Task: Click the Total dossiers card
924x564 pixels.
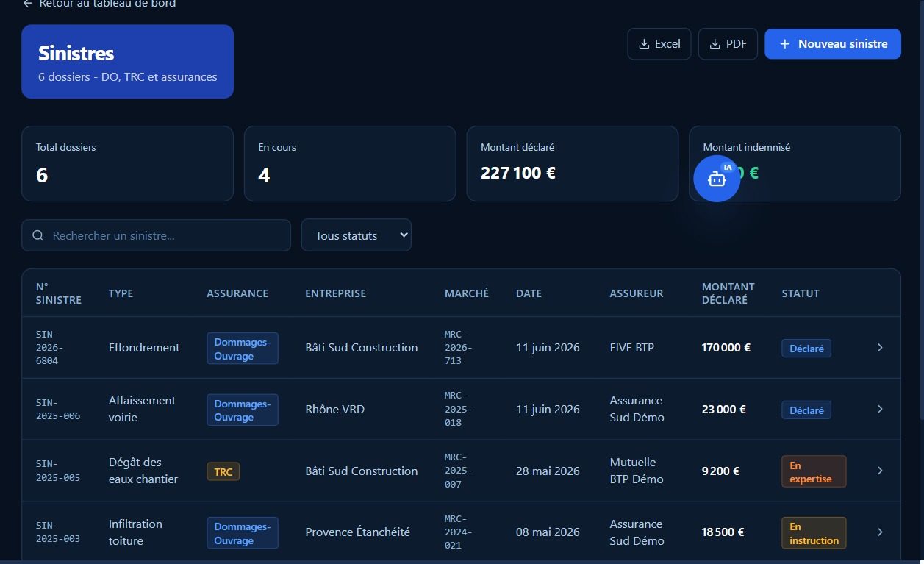Action: click(x=127, y=163)
